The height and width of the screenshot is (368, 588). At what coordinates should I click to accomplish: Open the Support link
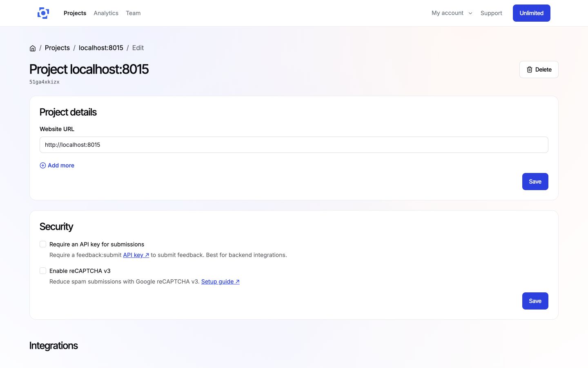point(491,13)
